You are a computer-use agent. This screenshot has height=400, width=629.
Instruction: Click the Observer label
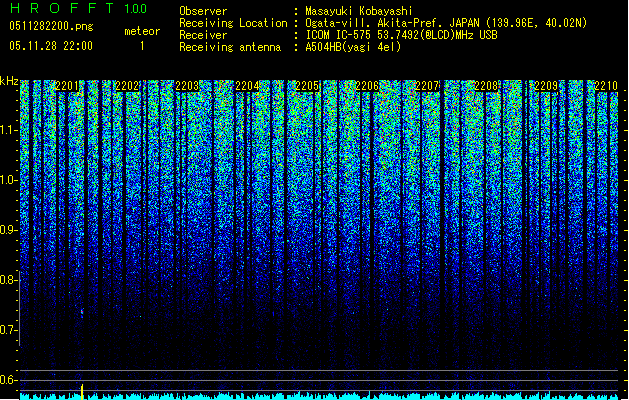(x=203, y=11)
